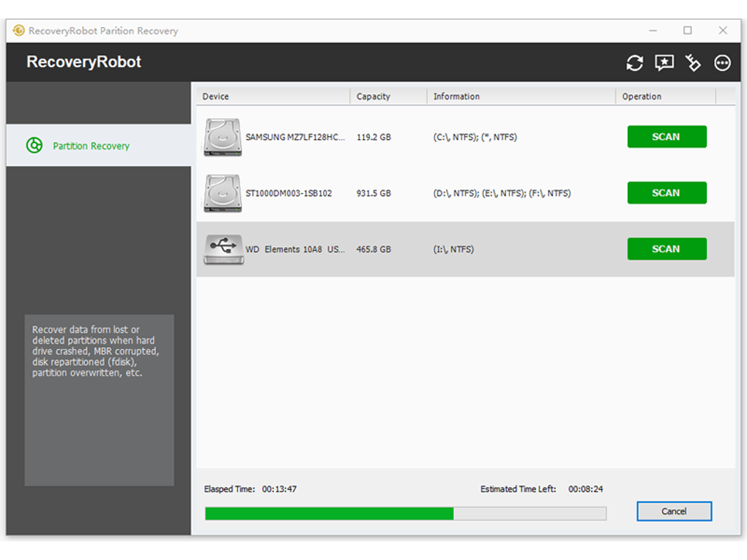This screenshot has height=560, width=747.
Task: Maximize the RecoveryRobot window
Action: click(688, 31)
